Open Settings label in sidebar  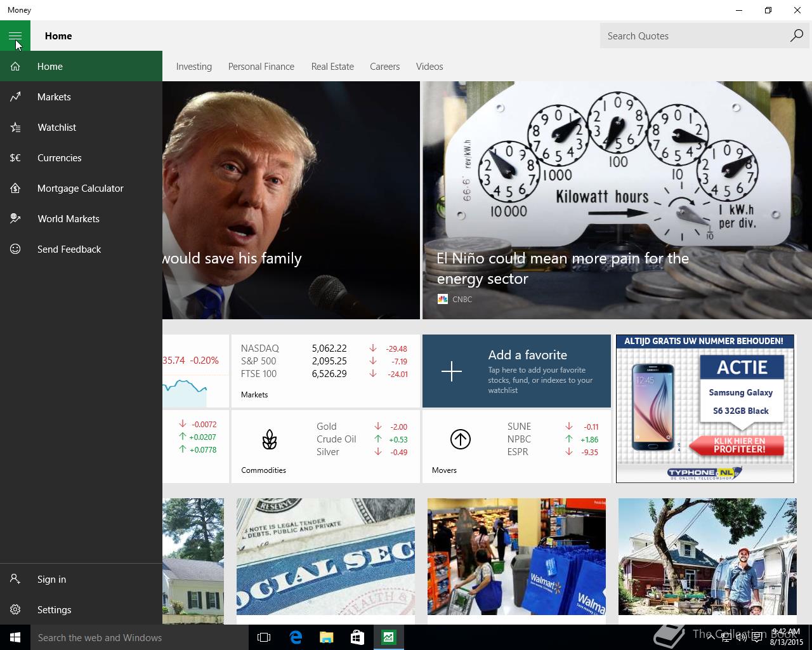[x=55, y=609]
